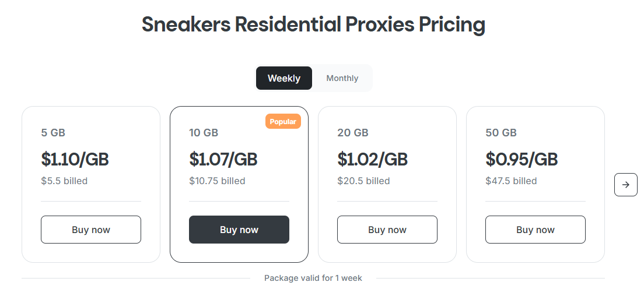Select the 5 GB plan label
This screenshot has height=289, width=644.
point(53,133)
